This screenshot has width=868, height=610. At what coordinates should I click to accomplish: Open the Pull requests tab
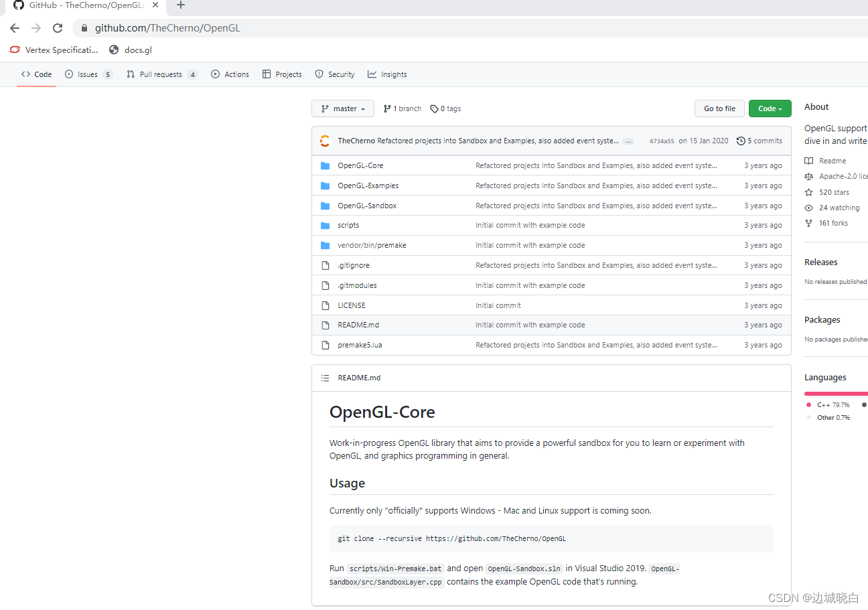pos(162,74)
